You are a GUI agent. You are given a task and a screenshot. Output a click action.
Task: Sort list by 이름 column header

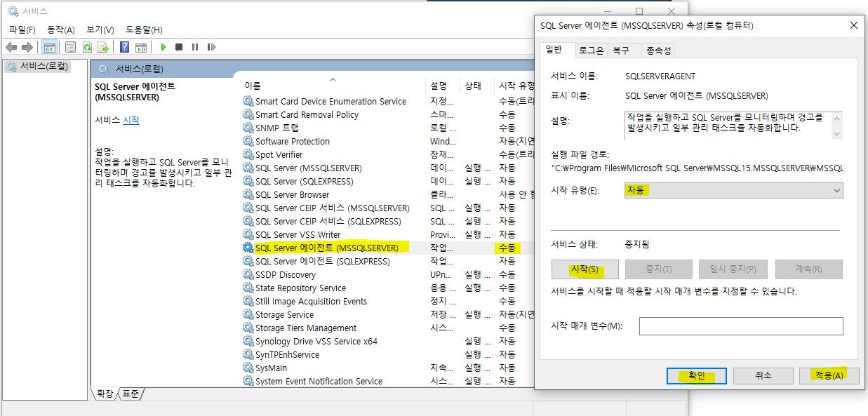[333, 86]
